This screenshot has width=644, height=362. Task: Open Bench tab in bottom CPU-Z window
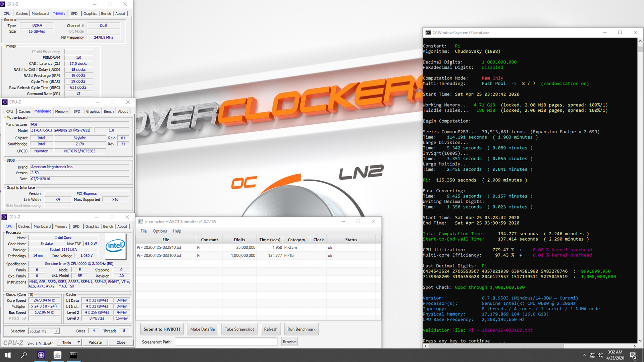[108, 226]
